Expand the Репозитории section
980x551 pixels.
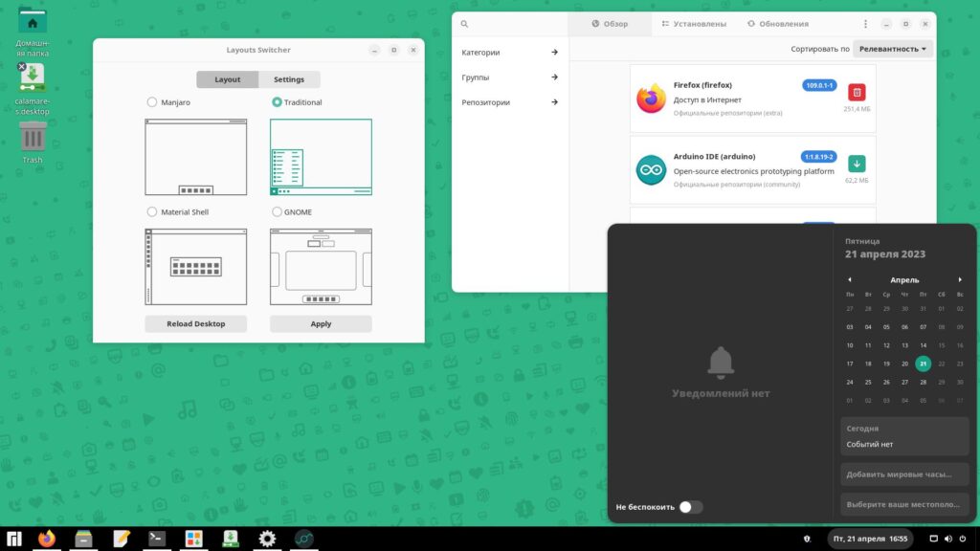(x=509, y=102)
